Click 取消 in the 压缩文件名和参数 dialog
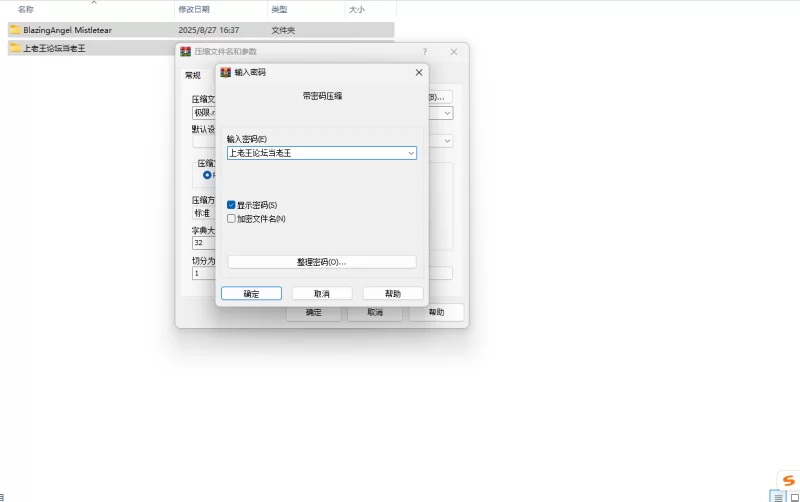800x502 pixels. tap(375, 312)
